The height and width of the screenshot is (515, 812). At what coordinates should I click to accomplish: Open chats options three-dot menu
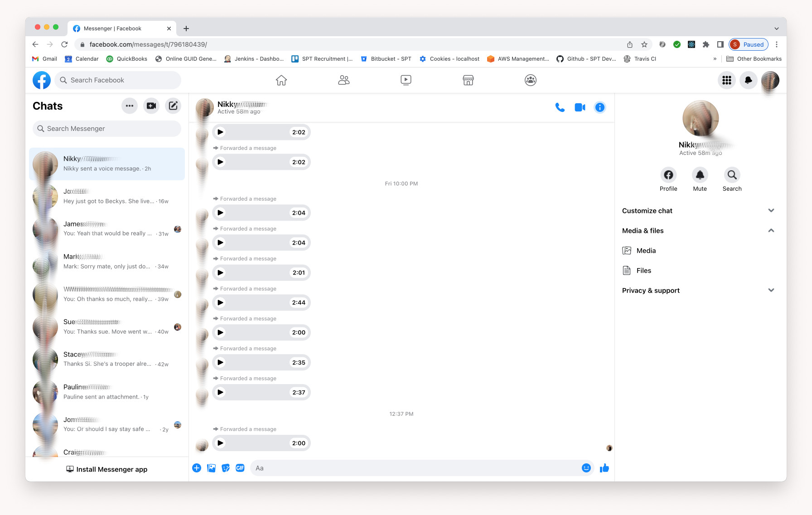tap(130, 106)
